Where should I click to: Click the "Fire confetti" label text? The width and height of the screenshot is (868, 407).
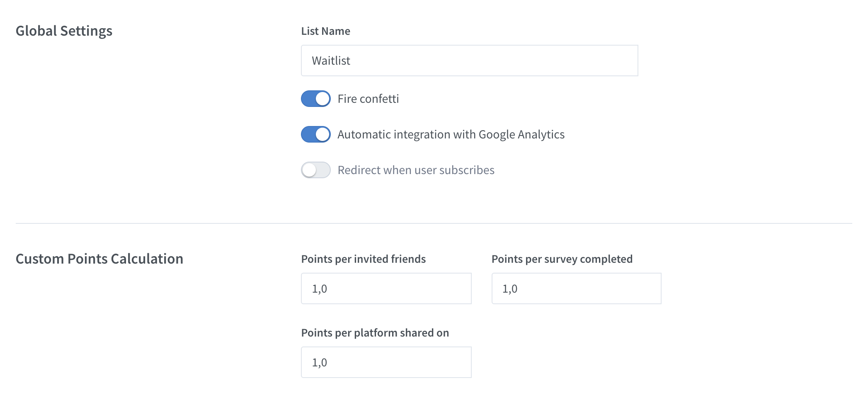coord(368,99)
